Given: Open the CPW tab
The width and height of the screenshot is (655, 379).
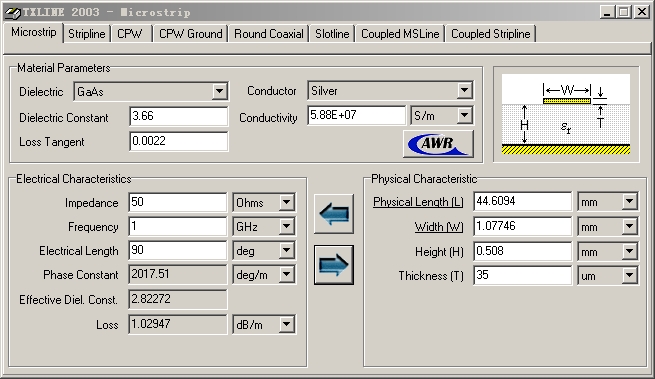Looking at the screenshot, I should point(130,34).
